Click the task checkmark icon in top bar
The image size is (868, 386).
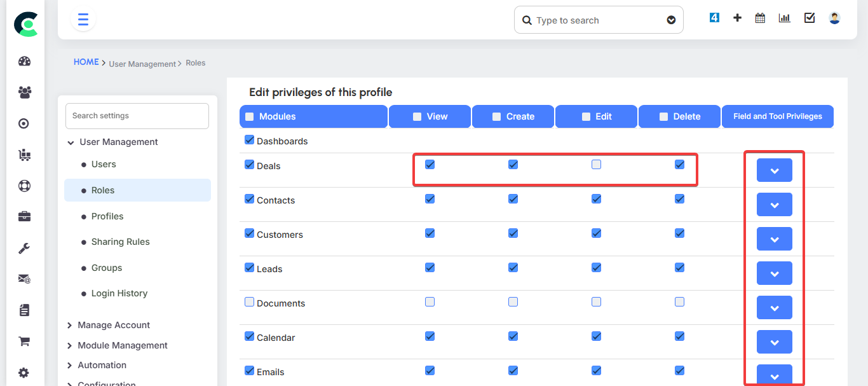[x=810, y=18]
